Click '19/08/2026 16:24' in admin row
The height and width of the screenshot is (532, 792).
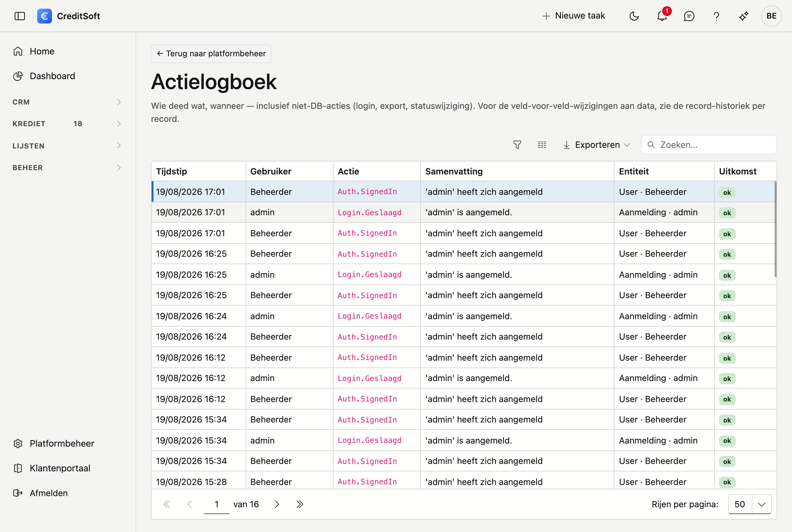pyautogui.click(x=191, y=316)
